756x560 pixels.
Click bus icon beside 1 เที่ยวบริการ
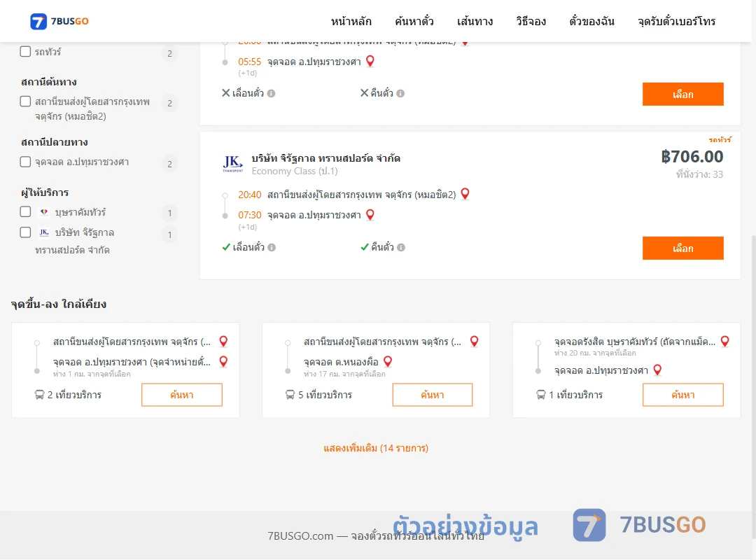point(541,395)
